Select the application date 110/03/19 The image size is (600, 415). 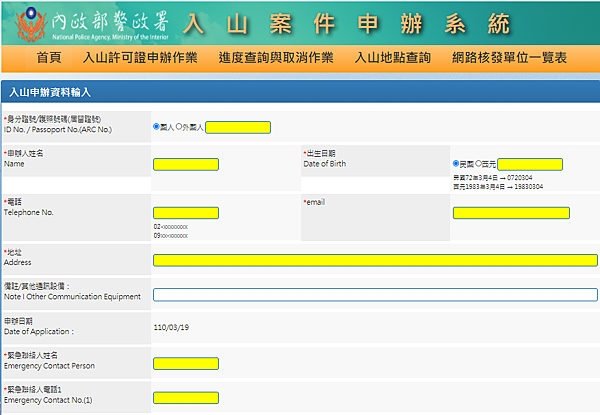[171, 327]
